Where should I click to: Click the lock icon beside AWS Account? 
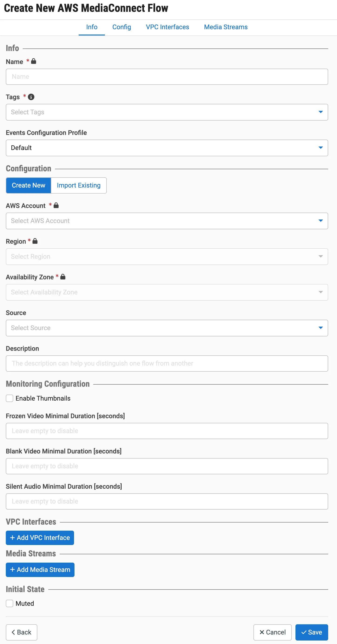pos(56,205)
